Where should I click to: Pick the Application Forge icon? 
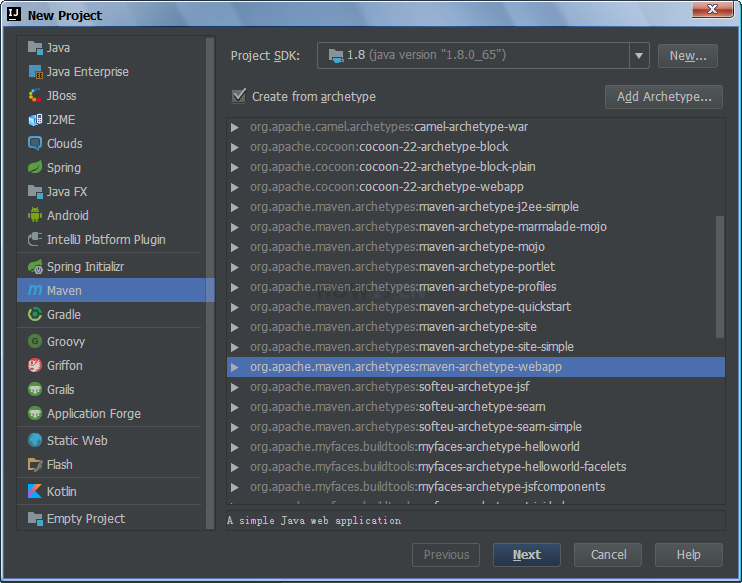[x=35, y=413]
